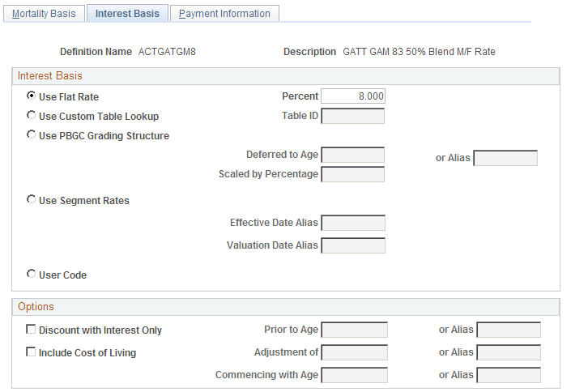Click the Percent field showing 8.000
This screenshot has width=571, height=392.
pos(353,96)
